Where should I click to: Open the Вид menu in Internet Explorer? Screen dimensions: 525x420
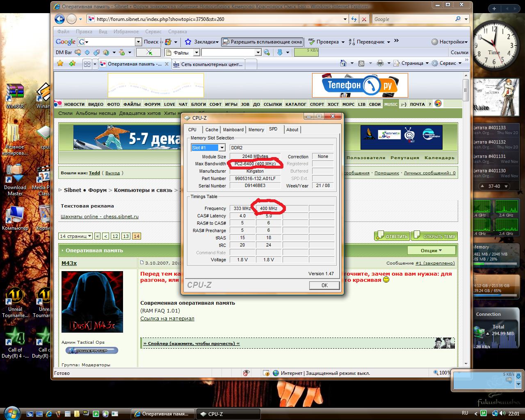103,31
